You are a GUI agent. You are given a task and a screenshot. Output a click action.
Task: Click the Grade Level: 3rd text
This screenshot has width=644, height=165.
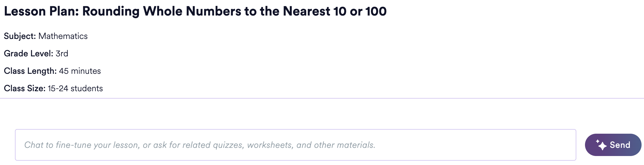click(x=36, y=53)
